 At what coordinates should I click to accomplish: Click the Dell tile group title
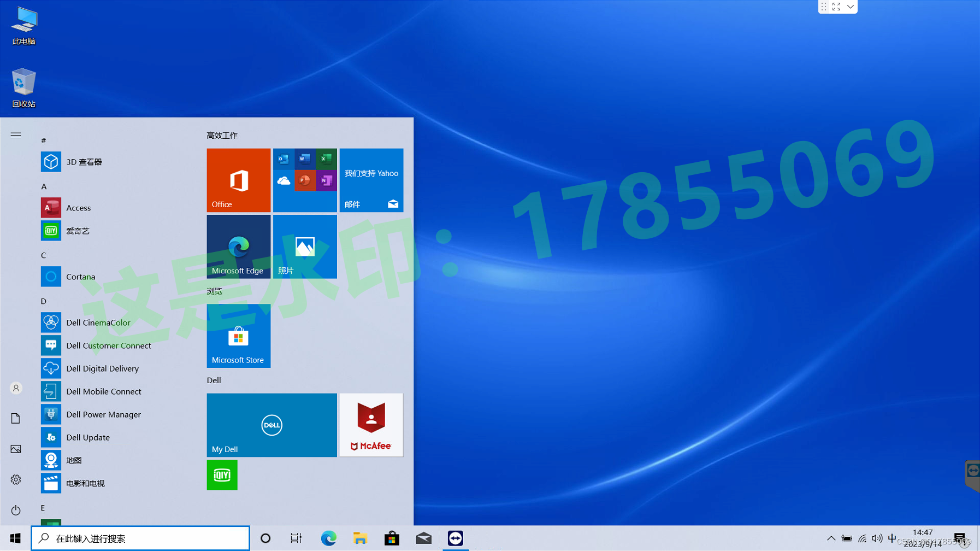click(x=214, y=380)
